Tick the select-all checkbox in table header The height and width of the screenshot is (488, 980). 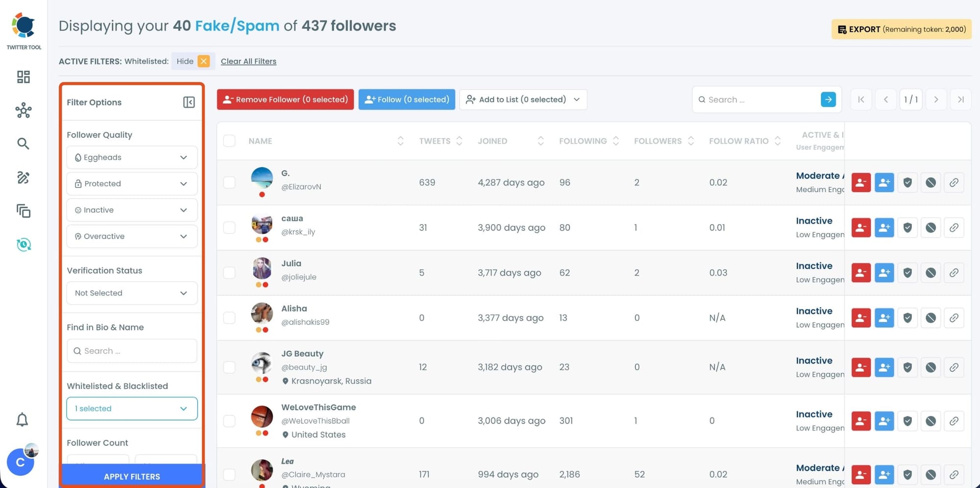(x=229, y=141)
